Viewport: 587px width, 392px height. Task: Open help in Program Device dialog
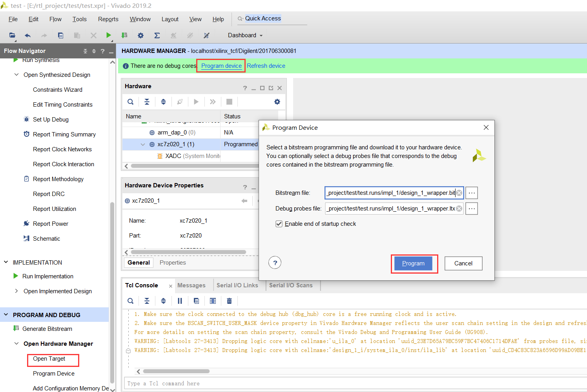point(275,263)
